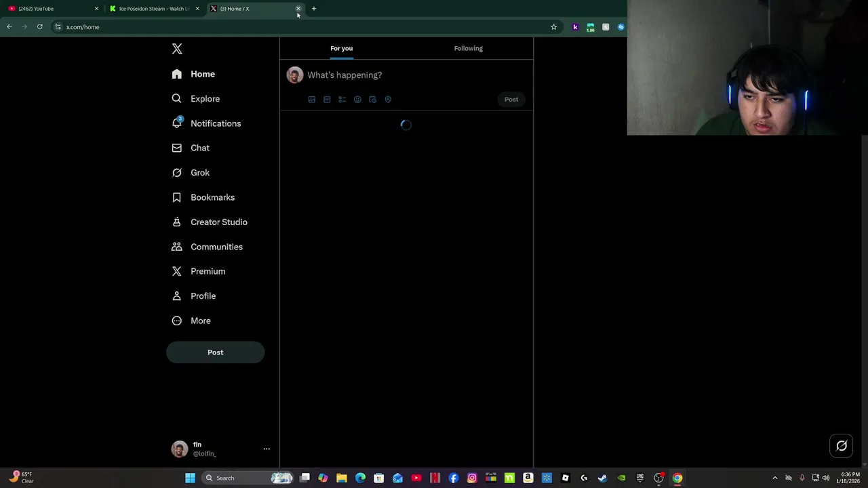The image size is (868, 488).
Task: Click the taskbar Search box
Action: pyautogui.click(x=248, y=478)
